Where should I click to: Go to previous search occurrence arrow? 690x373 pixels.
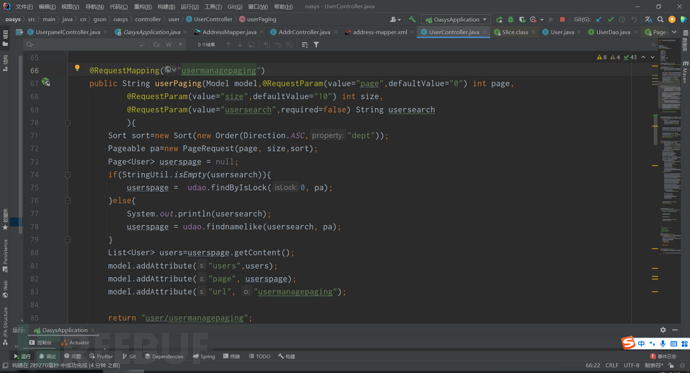tap(228, 45)
